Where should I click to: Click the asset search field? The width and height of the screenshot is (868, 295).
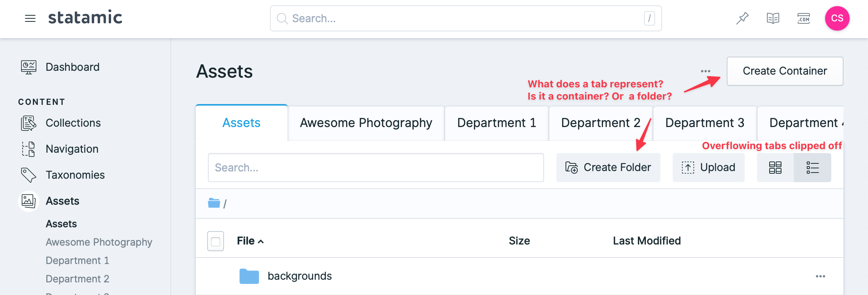tap(376, 167)
